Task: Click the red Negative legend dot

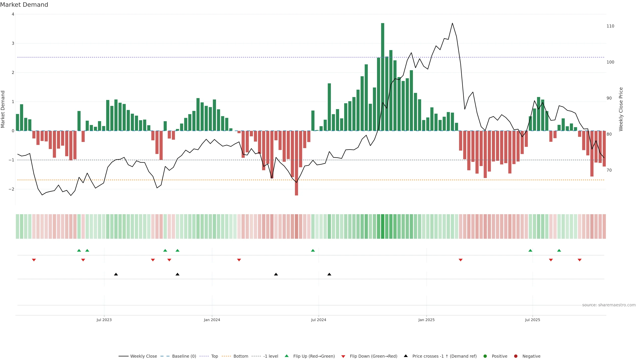Action: (516, 356)
